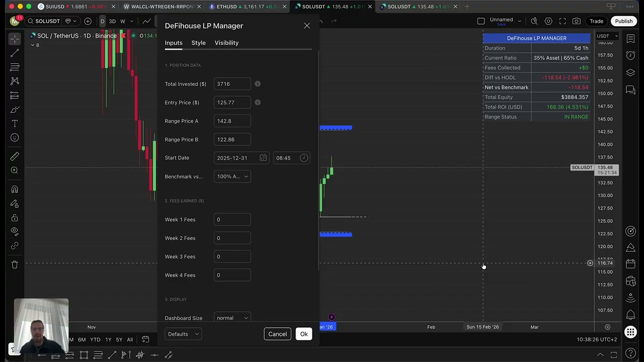The height and width of the screenshot is (362, 644).
Task: Select the text annotation tool
Action: click(15, 123)
